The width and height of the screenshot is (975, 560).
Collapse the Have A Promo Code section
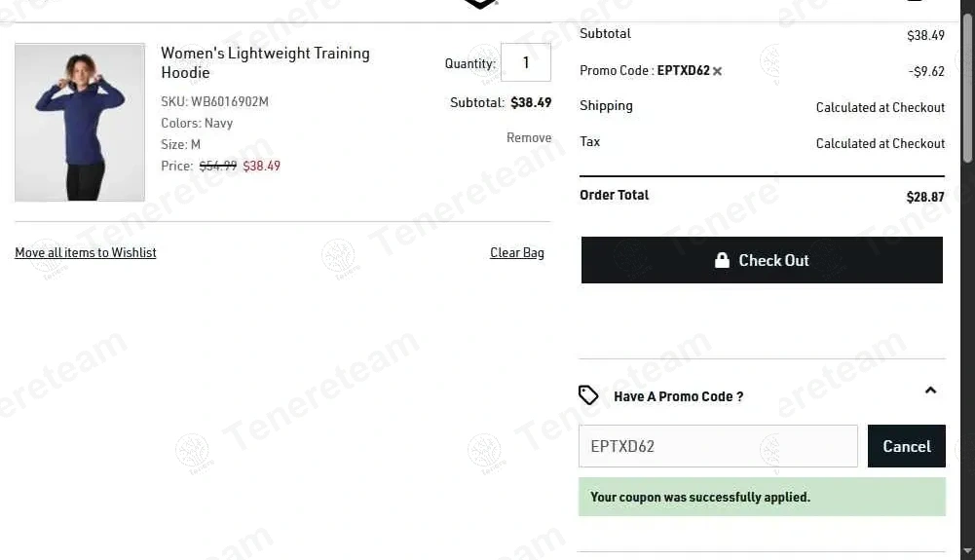[930, 391]
